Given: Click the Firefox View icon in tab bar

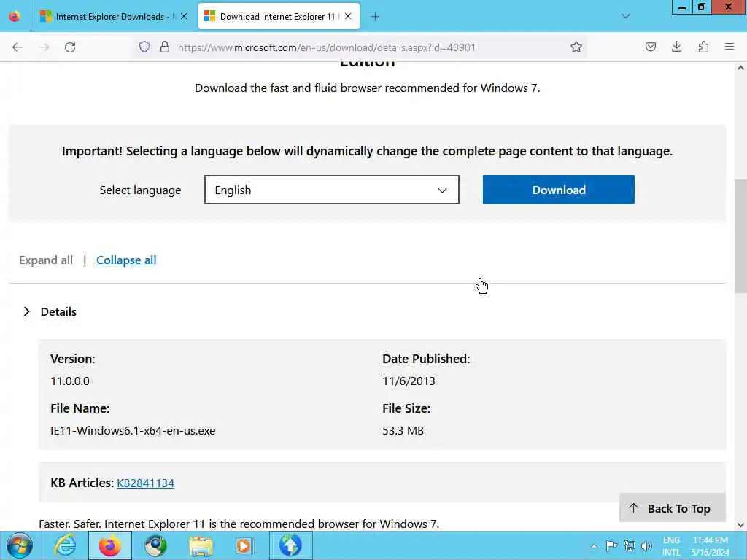Looking at the screenshot, I should tap(15, 16).
